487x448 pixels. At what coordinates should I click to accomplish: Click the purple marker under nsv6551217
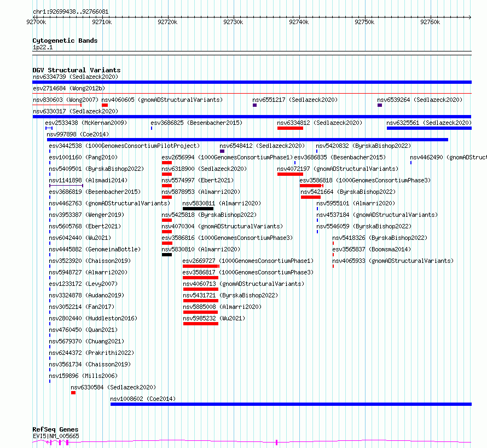point(254,105)
